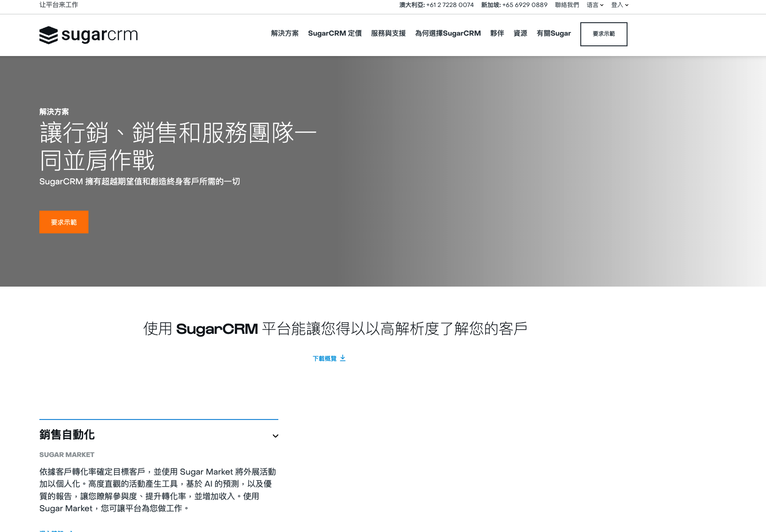
Task: Open the 為何選擇SugarCRM menu
Action: tap(448, 33)
